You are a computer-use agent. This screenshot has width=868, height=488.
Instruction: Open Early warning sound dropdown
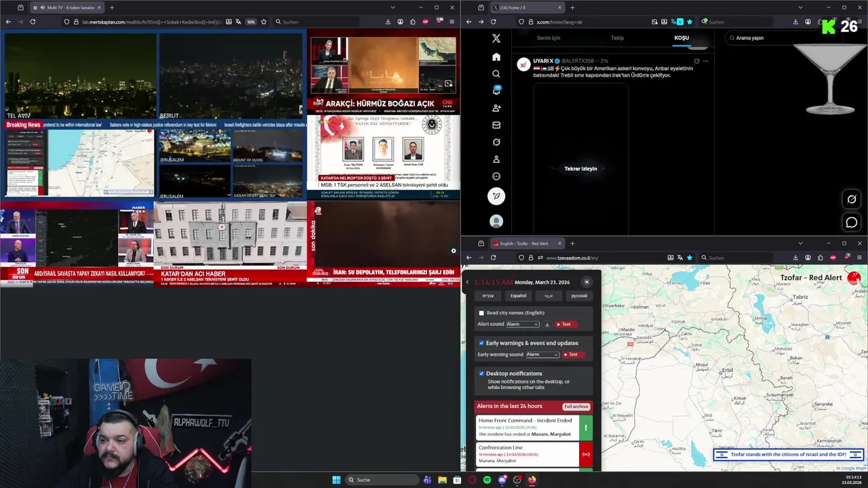(x=542, y=354)
